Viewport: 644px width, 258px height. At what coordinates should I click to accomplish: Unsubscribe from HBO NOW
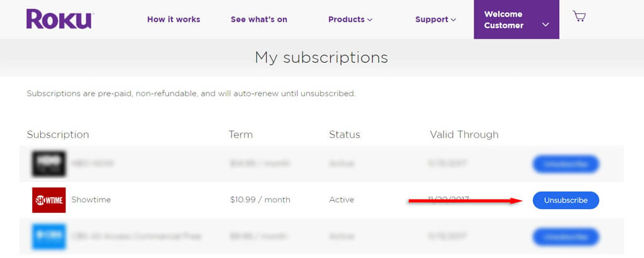pos(565,164)
